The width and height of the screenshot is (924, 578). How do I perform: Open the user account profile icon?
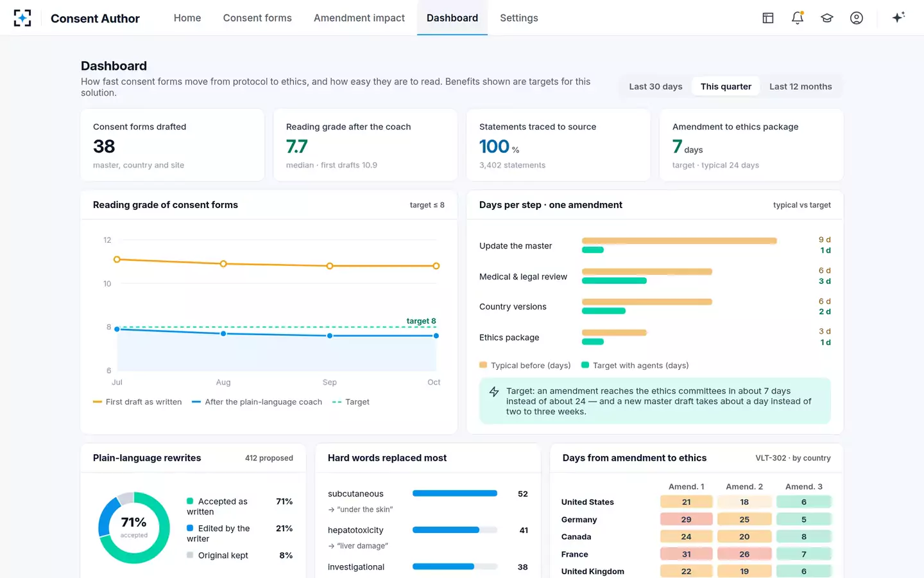pos(857,18)
